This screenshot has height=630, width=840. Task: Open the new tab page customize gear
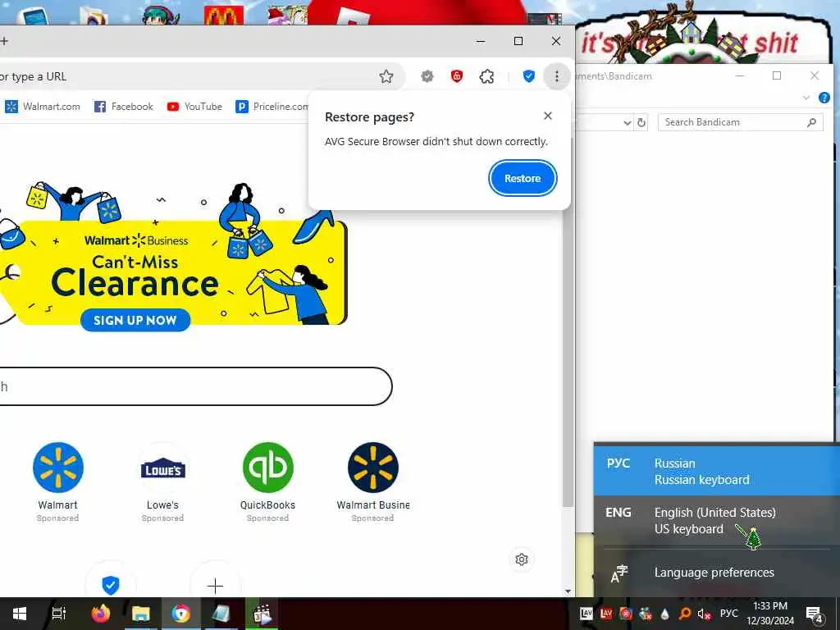coord(521,559)
